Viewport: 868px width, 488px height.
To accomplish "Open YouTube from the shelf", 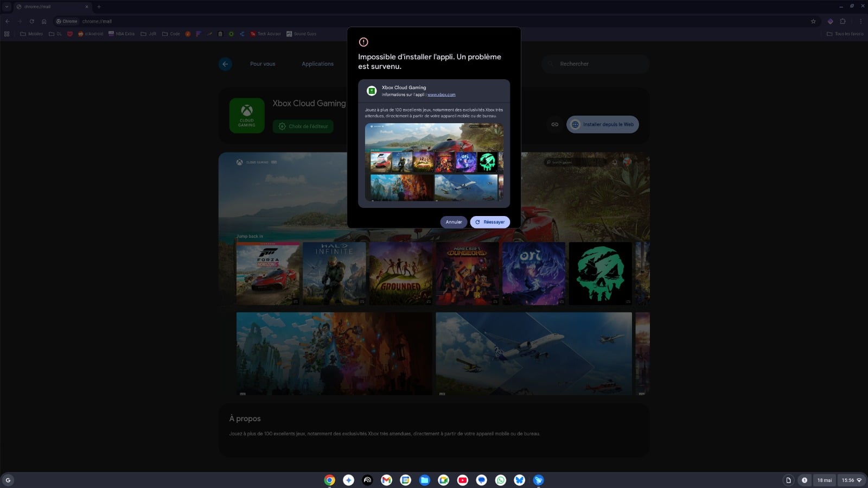I will [462, 480].
